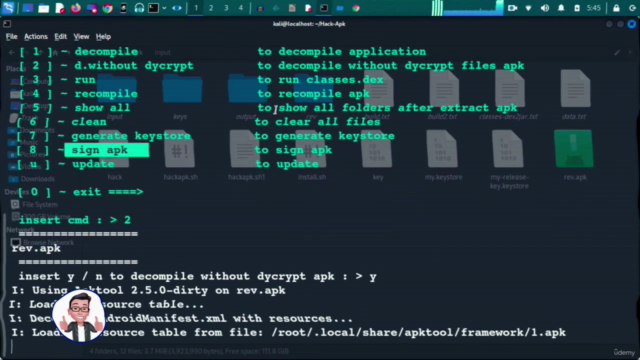Open the File menu in terminal
The image size is (640, 360).
11,37
